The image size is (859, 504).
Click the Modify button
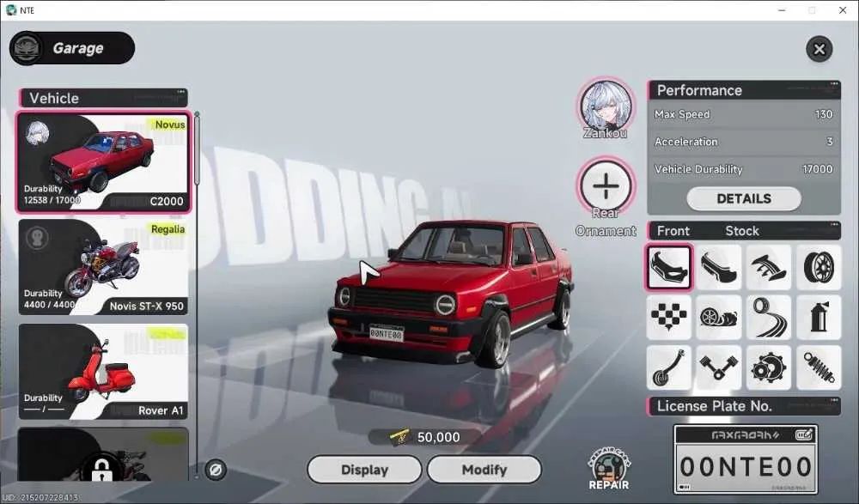pos(484,470)
